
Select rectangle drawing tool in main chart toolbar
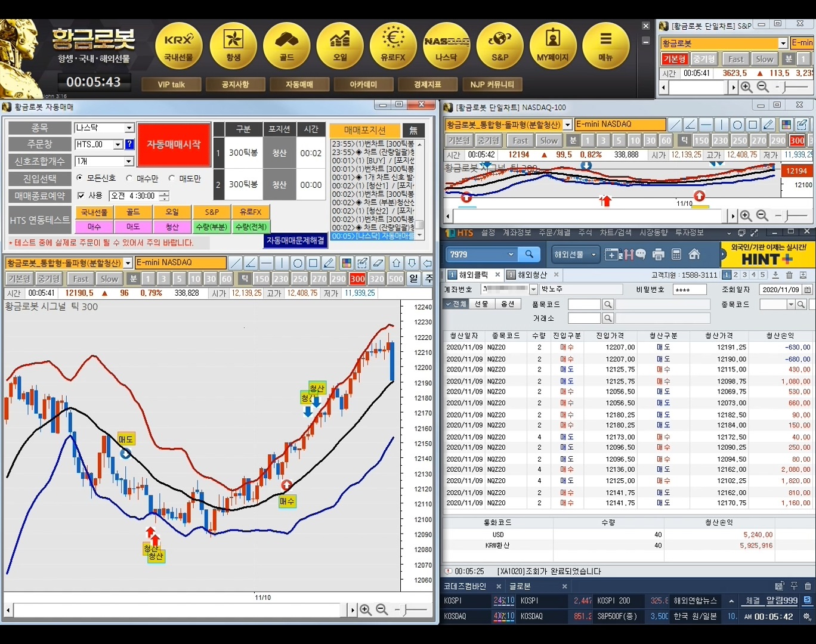[x=313, y=263]
